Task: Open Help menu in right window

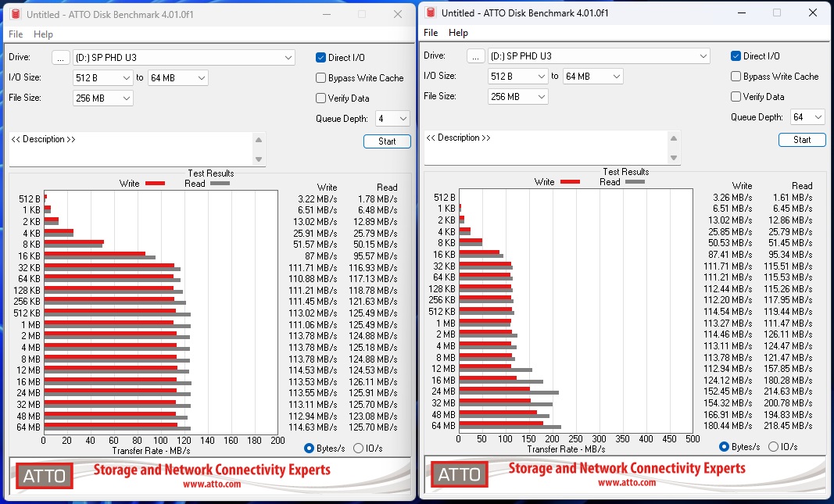Action: coord(458,33)
